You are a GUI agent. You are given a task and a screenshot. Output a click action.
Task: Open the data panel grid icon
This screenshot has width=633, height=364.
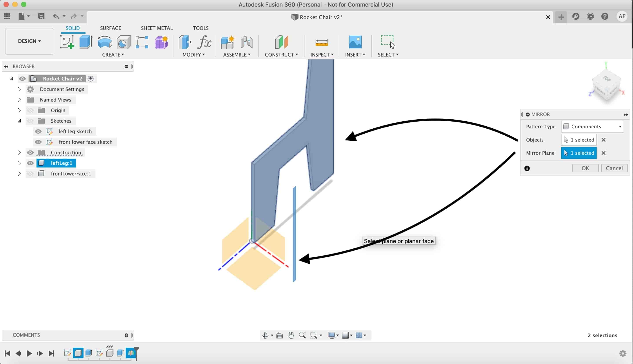[7, 16]
